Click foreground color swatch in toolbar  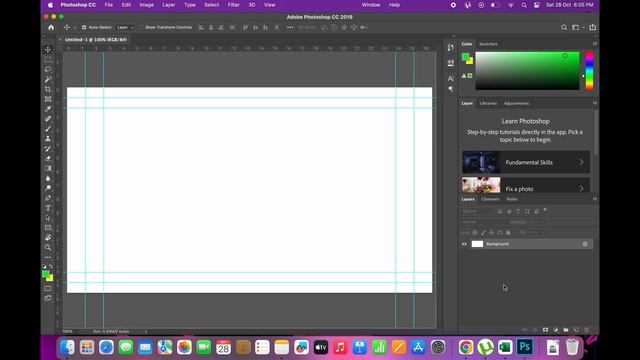click(x=45, y=274)
